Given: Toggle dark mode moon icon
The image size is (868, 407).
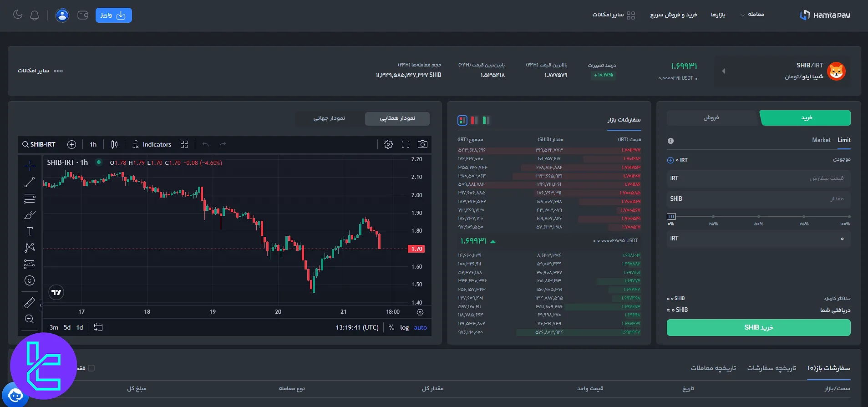Looking at the screenshot, I should click(x=18, y=15).
